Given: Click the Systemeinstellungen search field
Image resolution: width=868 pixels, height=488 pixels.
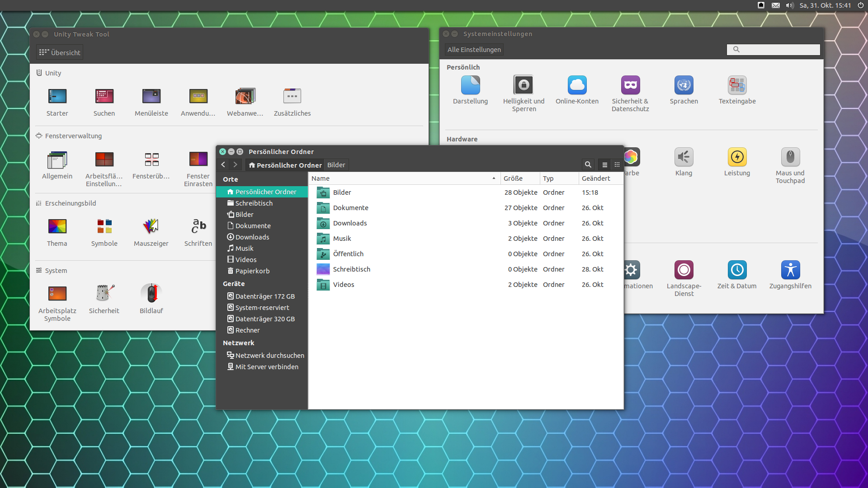Looking at the screenshot, I should [x=778, y=50].
